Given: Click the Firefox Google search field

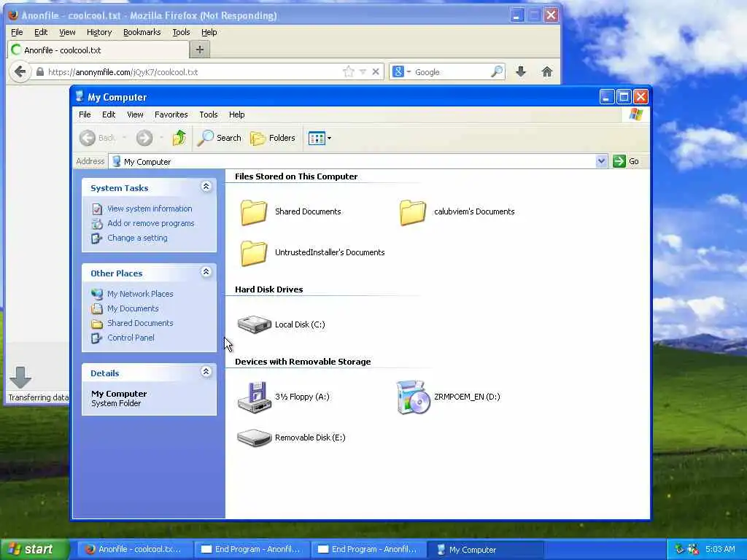Looking at the screenshot, I should [x=451, y=72].
